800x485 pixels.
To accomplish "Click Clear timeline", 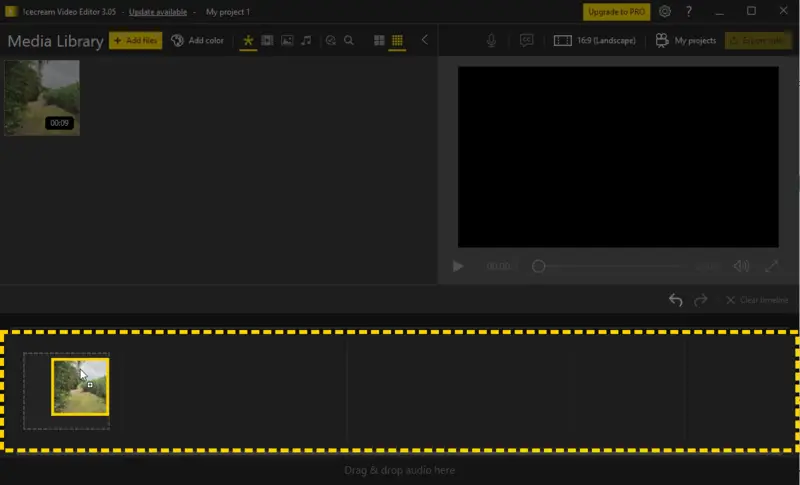I will pos(757,300).
